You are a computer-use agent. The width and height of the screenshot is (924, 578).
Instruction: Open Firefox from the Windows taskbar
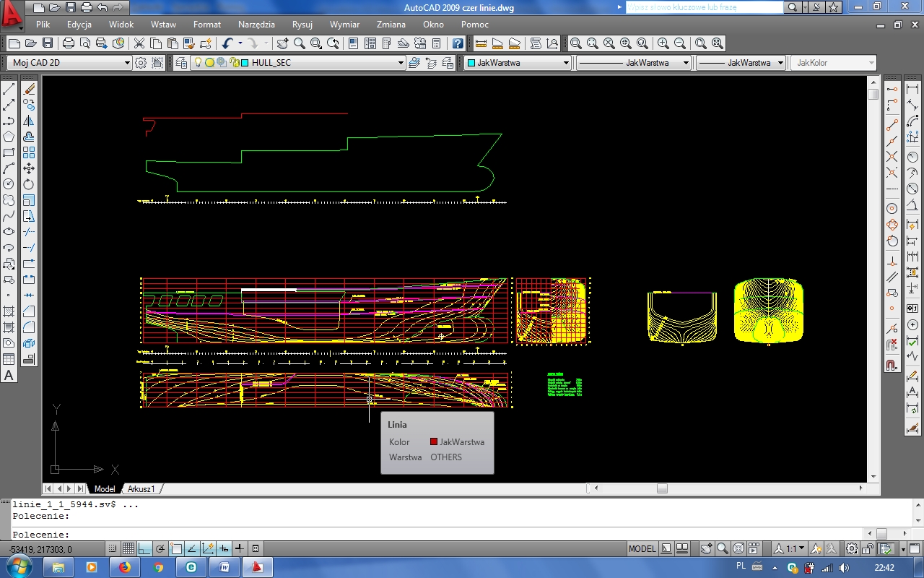coord(125,567)
